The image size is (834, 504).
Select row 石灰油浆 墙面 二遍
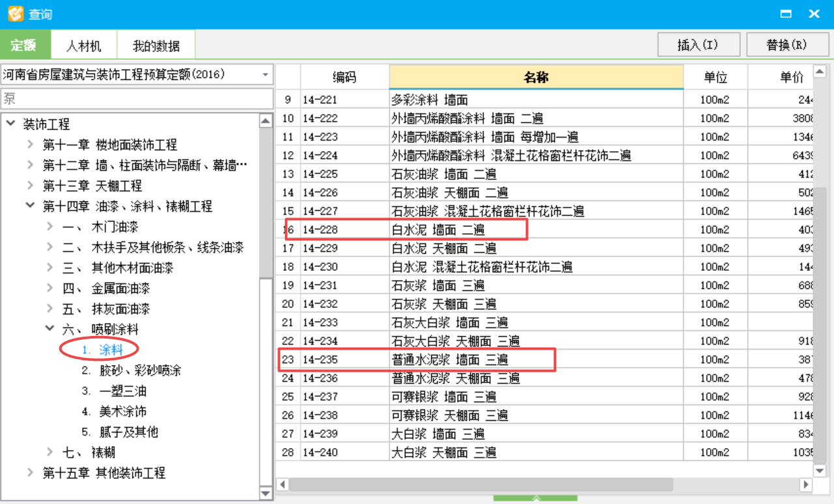pyautogui.click(x=545, y=174)
